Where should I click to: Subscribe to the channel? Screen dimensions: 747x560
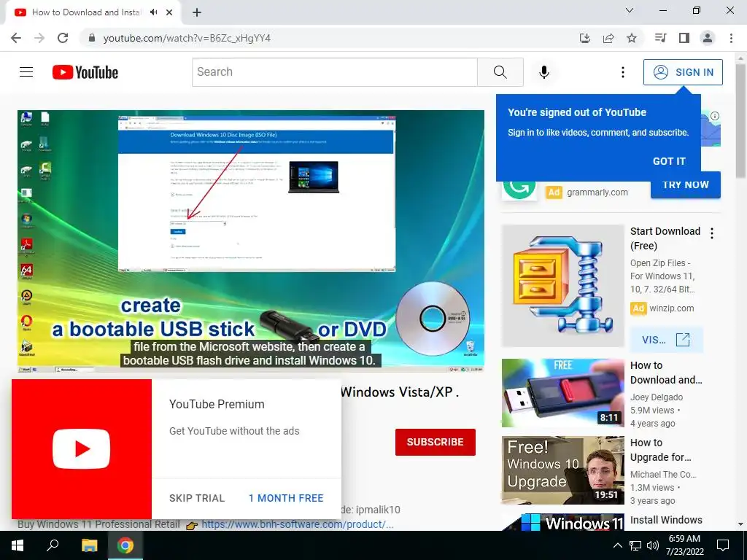point(435,442)
